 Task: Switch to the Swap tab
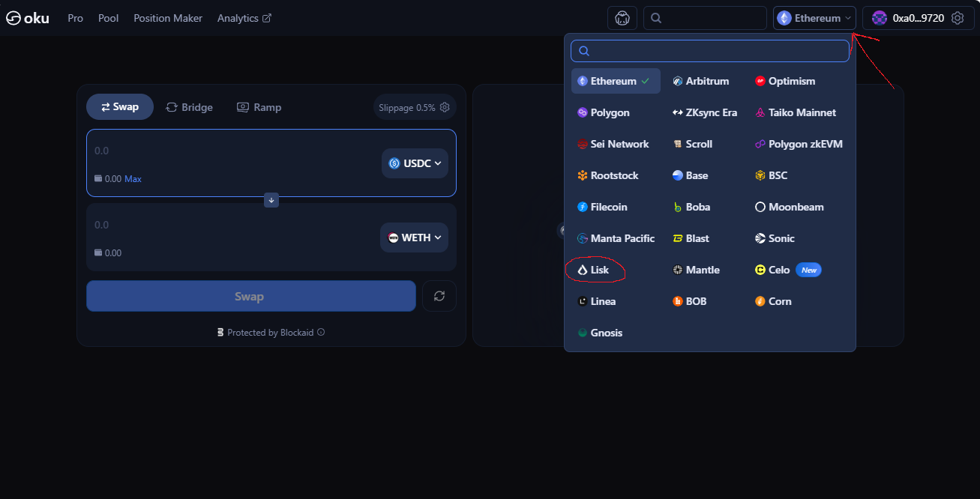tap(120, 107)
